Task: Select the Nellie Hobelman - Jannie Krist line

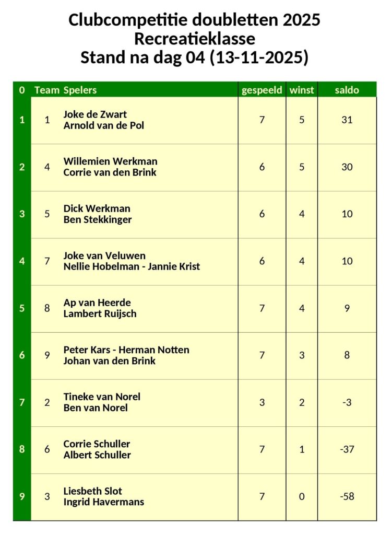Action: pyautogui.click(x=132, y=266)
